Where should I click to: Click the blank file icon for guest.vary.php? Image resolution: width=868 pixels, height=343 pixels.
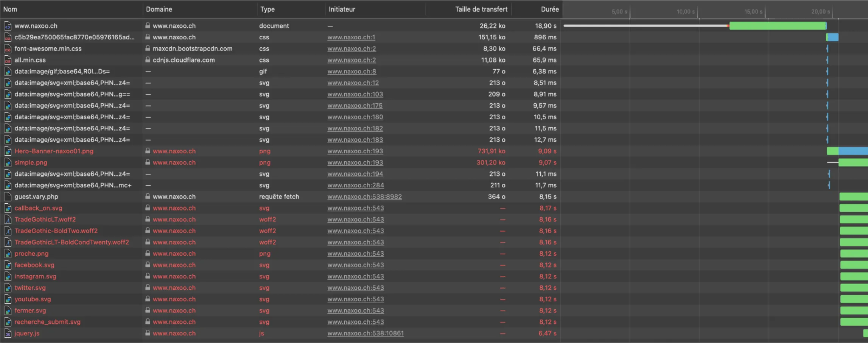8,196
